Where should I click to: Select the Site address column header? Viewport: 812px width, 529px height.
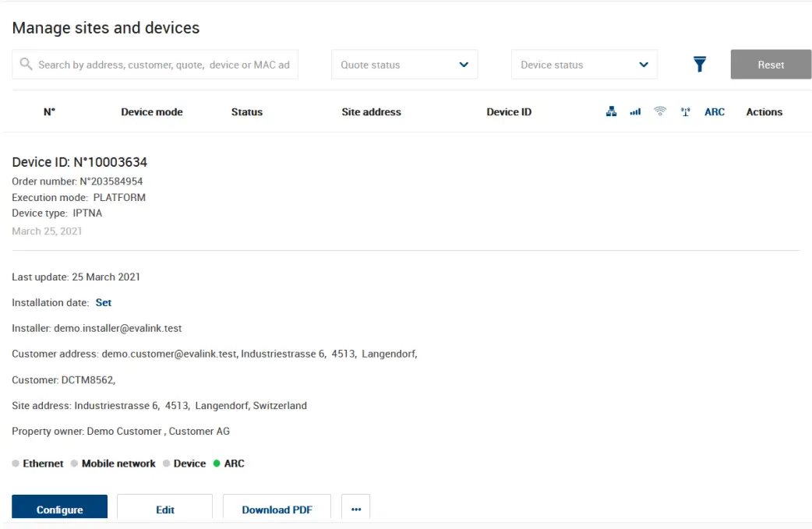tap(371, 111)
